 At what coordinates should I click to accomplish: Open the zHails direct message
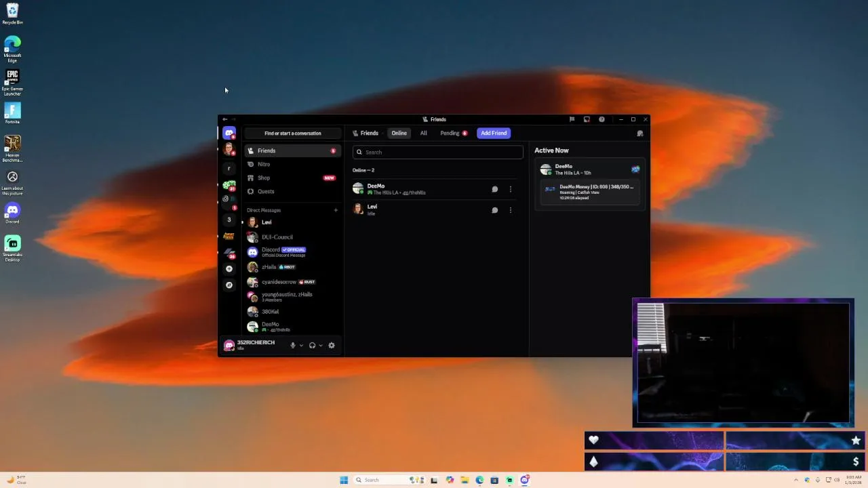click(x=293, y=267)
